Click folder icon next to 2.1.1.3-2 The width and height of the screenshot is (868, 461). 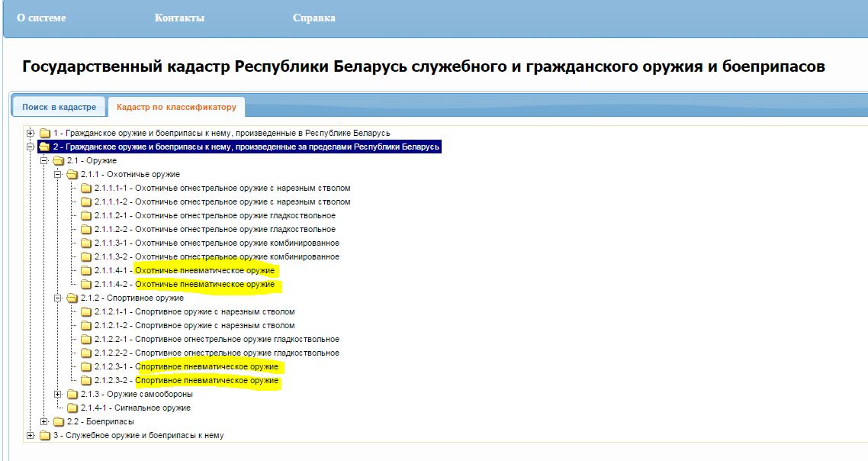[86, 257]
